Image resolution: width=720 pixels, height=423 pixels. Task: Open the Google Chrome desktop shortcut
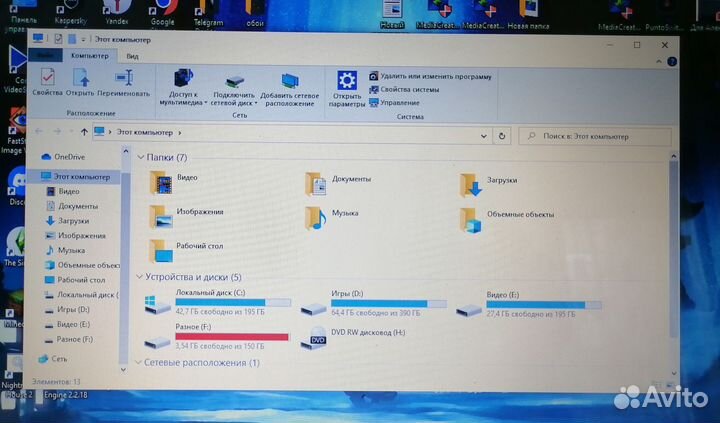(x=163, y=13)
